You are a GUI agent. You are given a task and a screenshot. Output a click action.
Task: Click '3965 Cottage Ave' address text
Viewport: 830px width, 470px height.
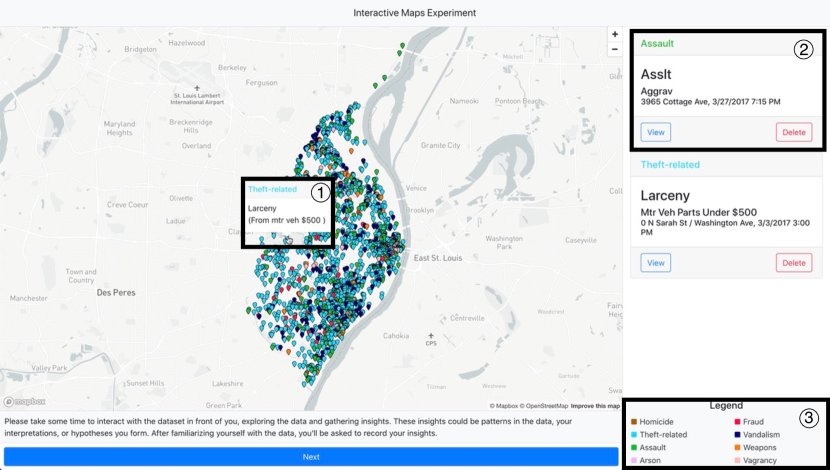coord(674,102)
